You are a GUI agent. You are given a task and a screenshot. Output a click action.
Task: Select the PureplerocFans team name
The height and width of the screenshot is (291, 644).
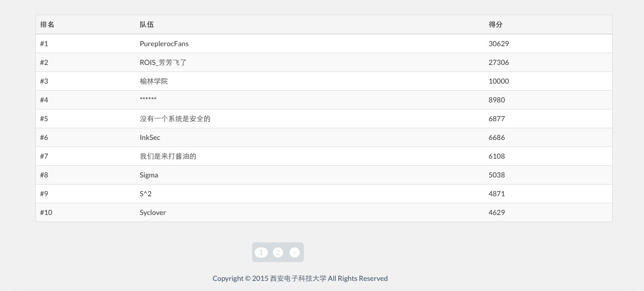[164, 44]
